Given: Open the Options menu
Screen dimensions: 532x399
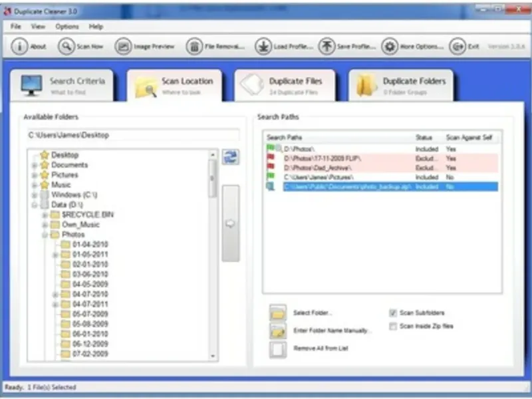Looking at the screenshot, I should (67, 27).
